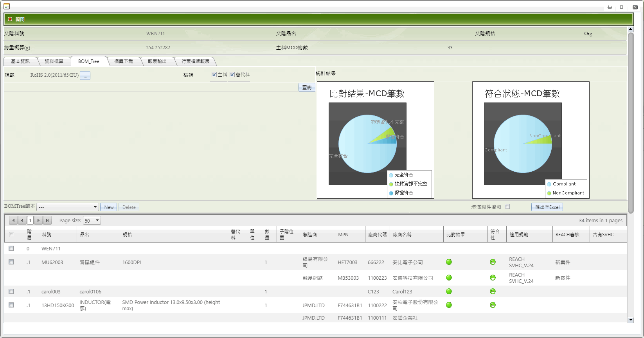Sort by the MPN column header

coord(343,235)
